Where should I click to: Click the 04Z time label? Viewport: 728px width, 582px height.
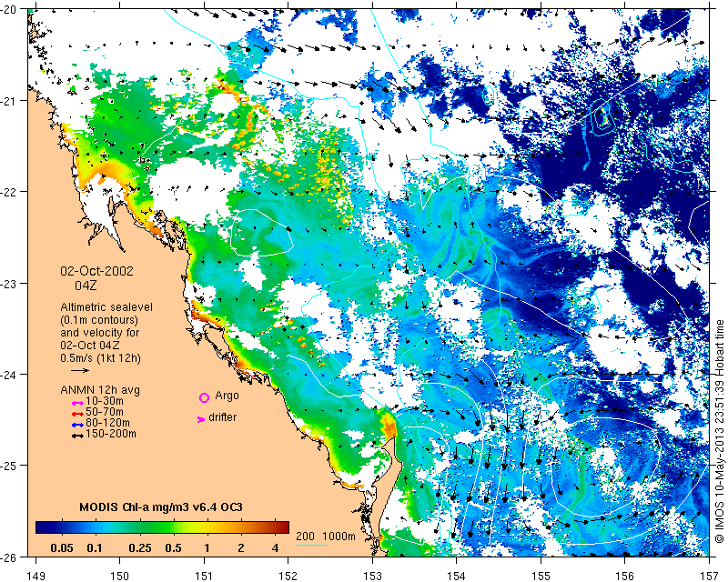(86, 286)
